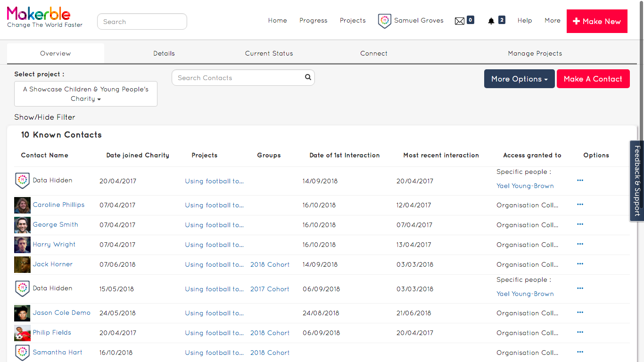This screenshot has height=362, width=644.
Task: Click the mail count badge 0
Action: click(x=471, y=20)
